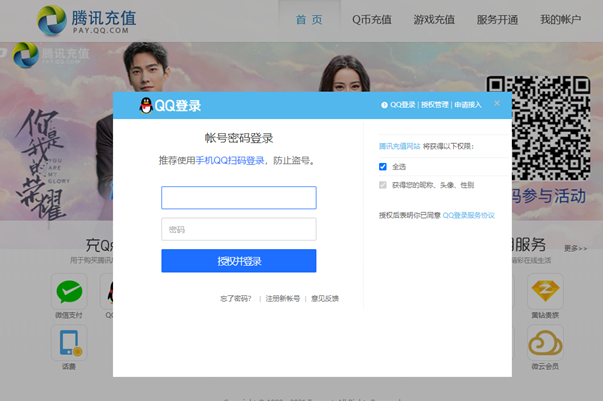Image resolution: width=603 pixels, height=401 pixels.
Task: Go to the 首页 tab
Action: pos(309,20)
